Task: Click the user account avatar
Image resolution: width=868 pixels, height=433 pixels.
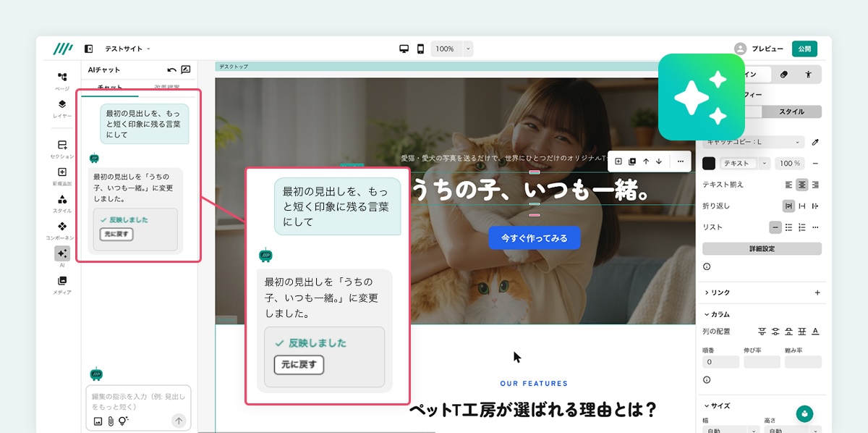Action: click(740, 49)
